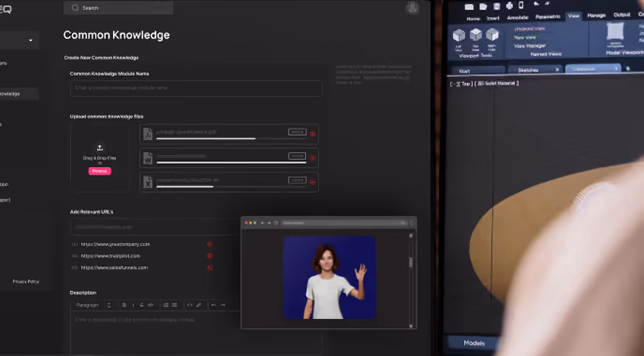The height and width of the screenshot is (356, 644).
Task: Click the address bar in browser popup
Action: click(x=344, y=223)
